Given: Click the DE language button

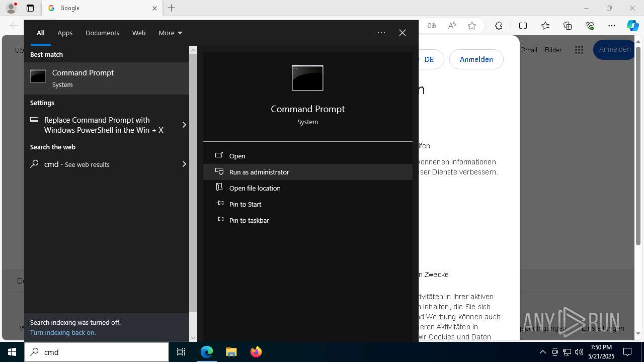Looking at the screenshot, I should [429, 59].
